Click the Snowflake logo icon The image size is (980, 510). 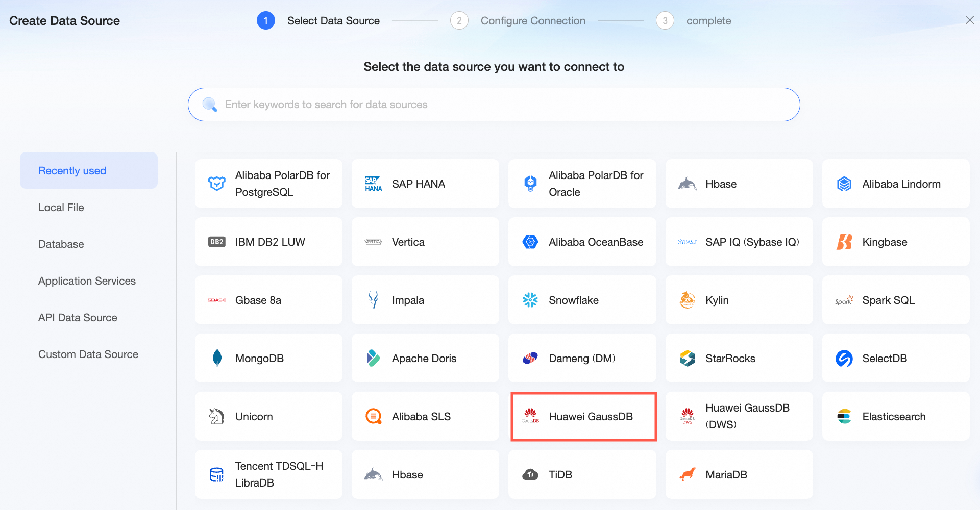coord(530,300)
